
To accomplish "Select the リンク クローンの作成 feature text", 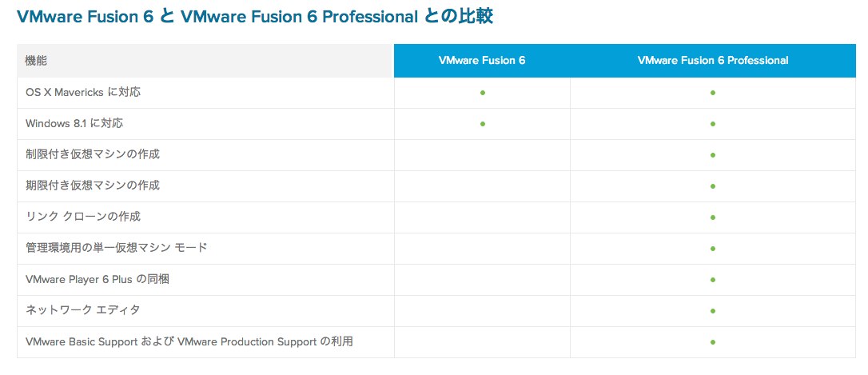I will coord(83,216).
